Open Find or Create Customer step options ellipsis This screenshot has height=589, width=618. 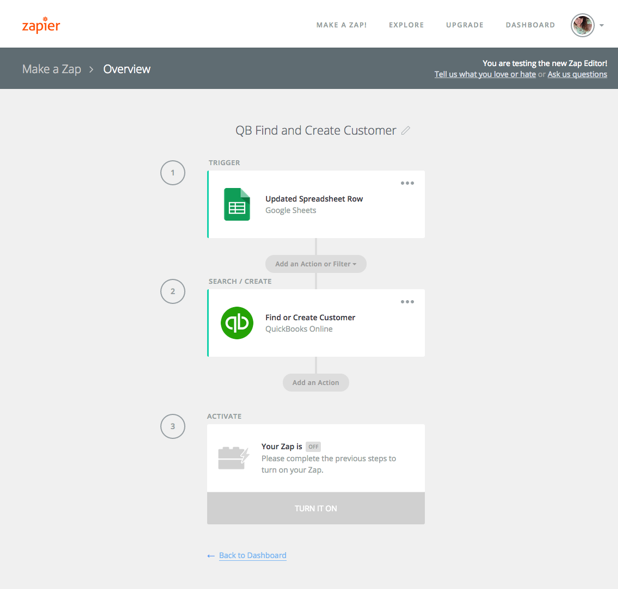407,302
